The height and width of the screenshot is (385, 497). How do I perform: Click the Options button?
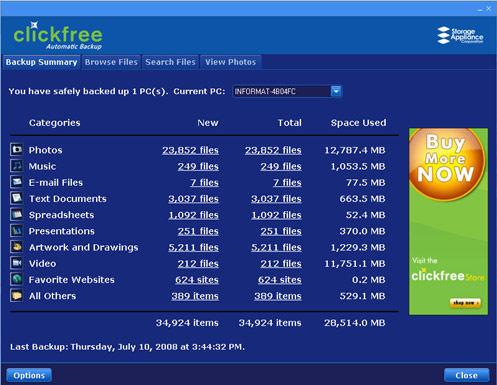pyautogui.click(x=29, y=375)
